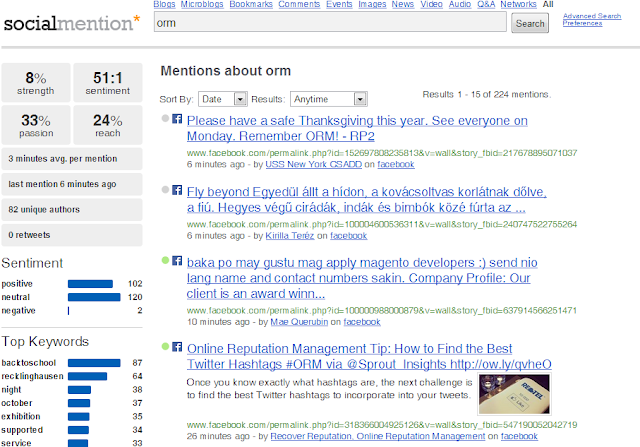Viewport: 640px width, 447px height.
Task: Open Advanced Search link
Action: click(x=592, y=16)
